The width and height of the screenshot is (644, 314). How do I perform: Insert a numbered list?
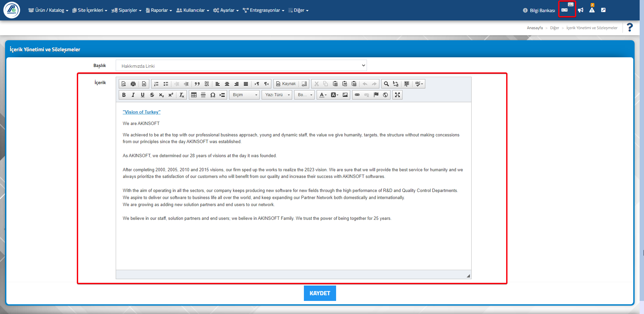(156, 84)
